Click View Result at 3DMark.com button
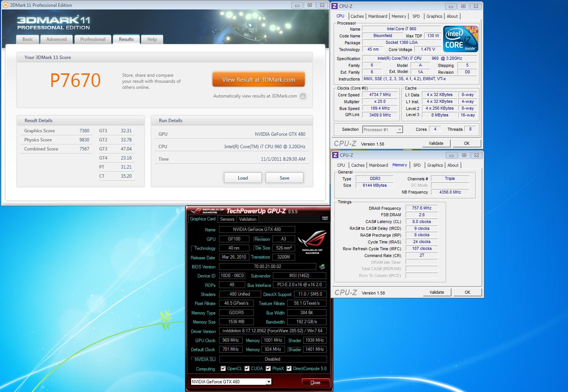Viewport: 568px width, 392px height. coord(258,80)
